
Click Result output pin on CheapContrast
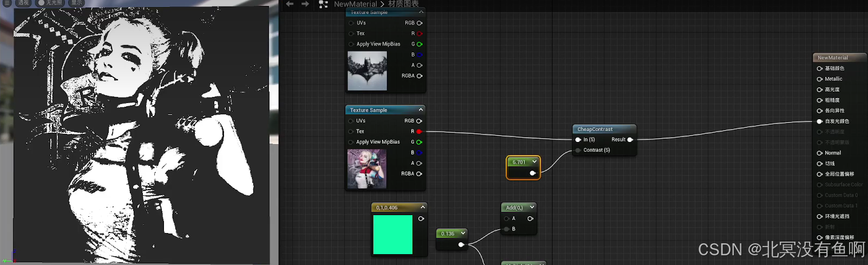tap(630, 140)
